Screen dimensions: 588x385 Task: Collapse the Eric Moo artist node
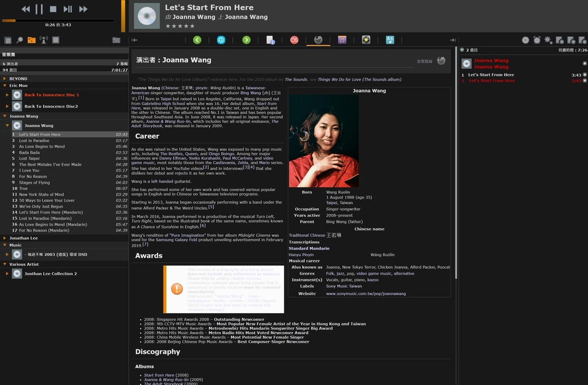pos(5,85)
